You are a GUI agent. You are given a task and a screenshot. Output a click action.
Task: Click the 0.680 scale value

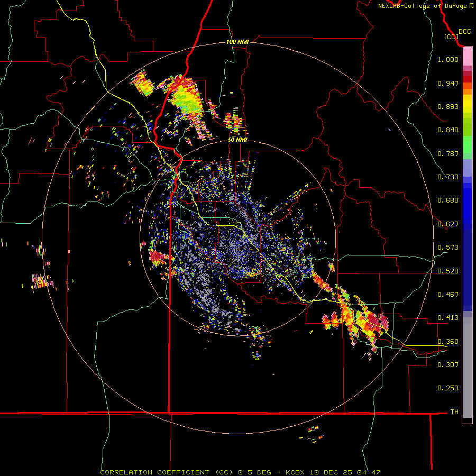(x=448, y=200)
